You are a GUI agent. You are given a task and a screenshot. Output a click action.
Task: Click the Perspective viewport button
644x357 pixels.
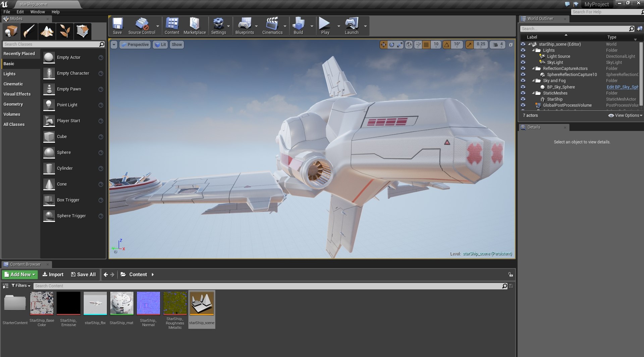click(x=135, y=45)
